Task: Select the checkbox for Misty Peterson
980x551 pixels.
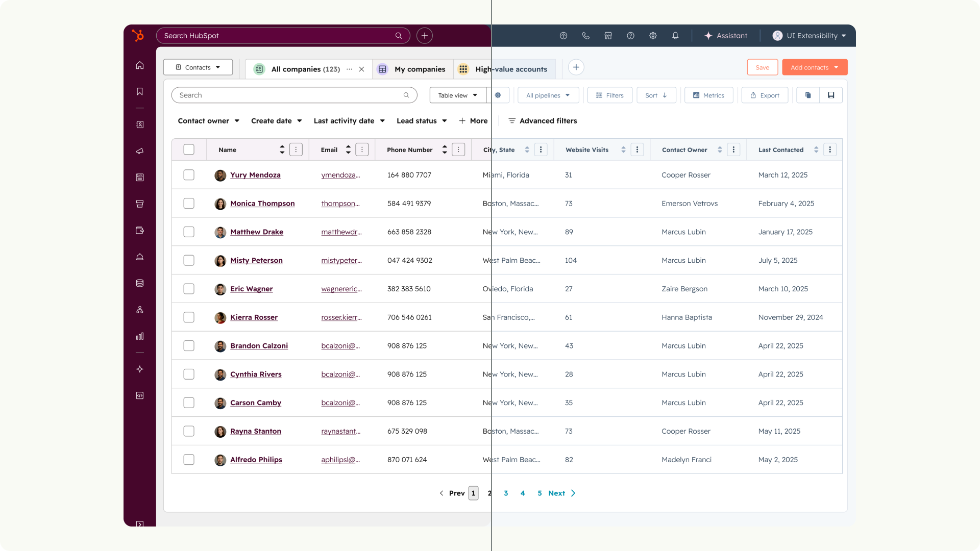Action: [189, 260]
